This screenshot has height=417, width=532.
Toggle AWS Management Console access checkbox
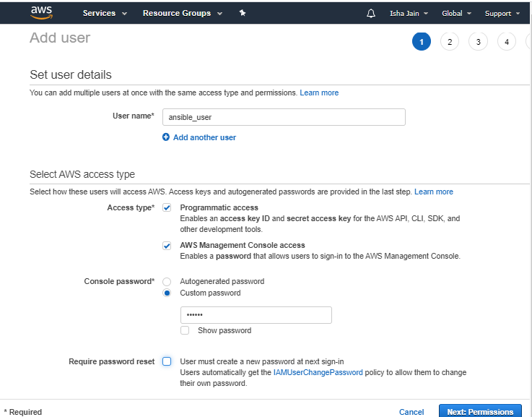[x=167, y=246]
